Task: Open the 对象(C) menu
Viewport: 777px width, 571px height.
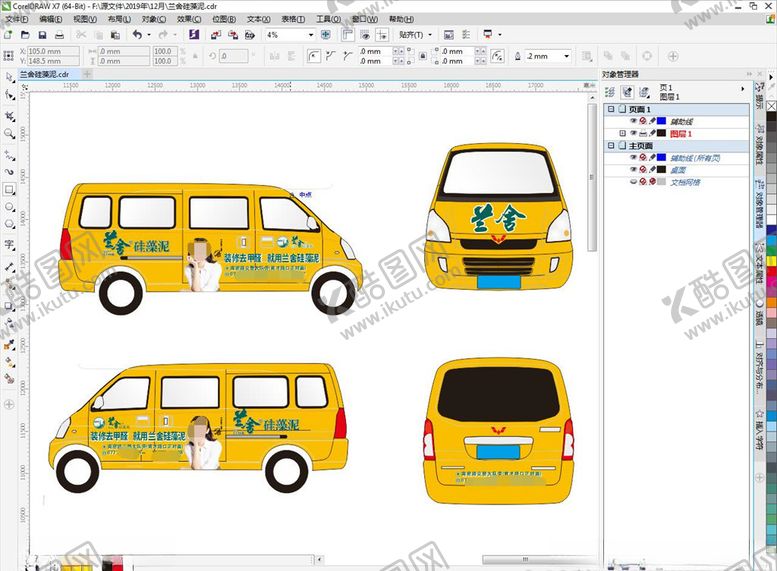Action: click(154, 19)
